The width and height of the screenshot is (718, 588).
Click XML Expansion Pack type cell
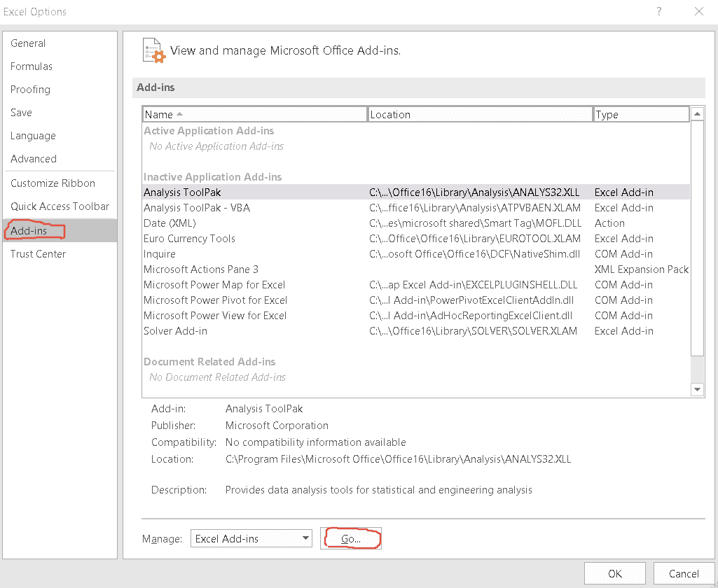click(x=642, y=269)
